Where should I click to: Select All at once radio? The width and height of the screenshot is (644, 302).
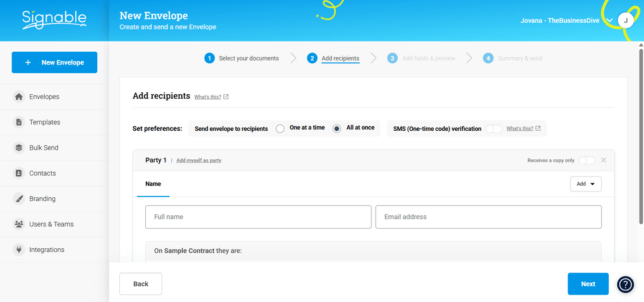pyautogui.click(x=337, y=129)
